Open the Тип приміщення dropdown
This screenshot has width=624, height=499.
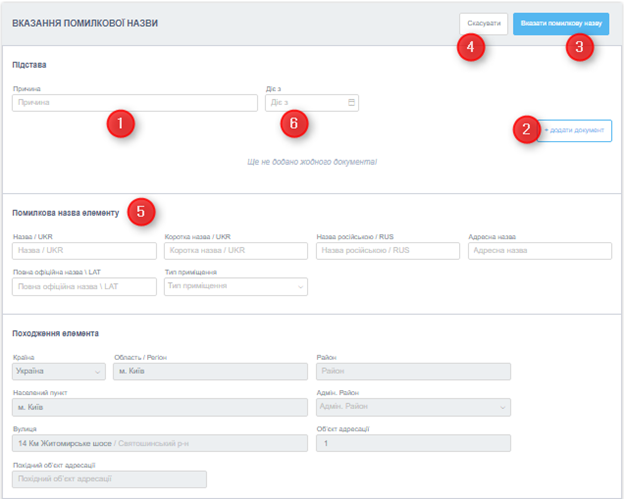235,287
